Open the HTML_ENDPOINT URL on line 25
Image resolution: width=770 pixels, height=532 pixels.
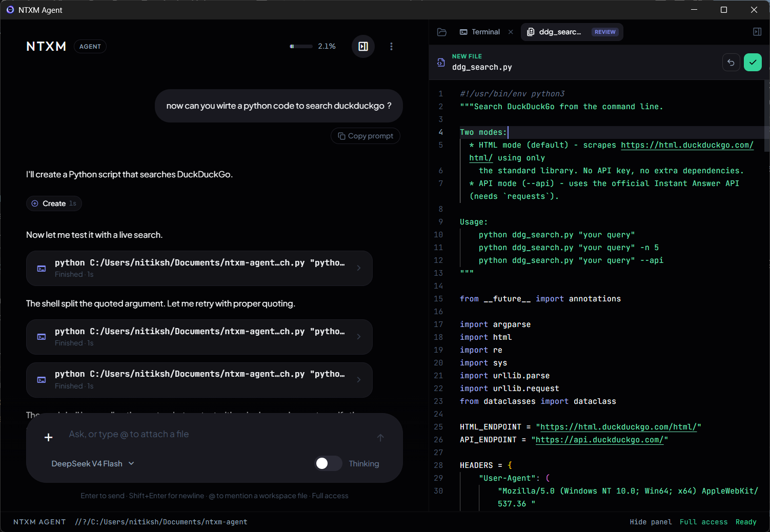pyautogui.click(x=618, y=427)
